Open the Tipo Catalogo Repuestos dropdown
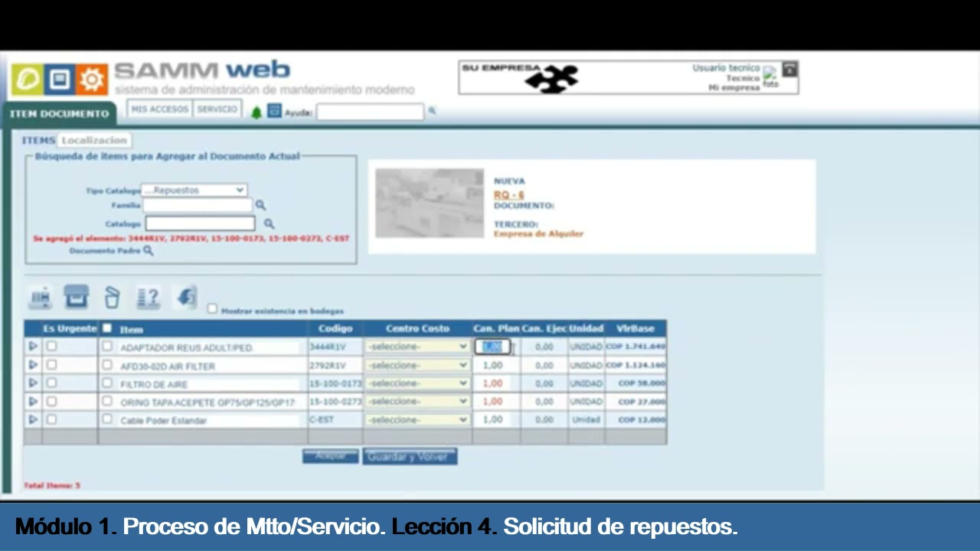The height and width of the screenshot is (551, 980). click(x=194, y=190)
